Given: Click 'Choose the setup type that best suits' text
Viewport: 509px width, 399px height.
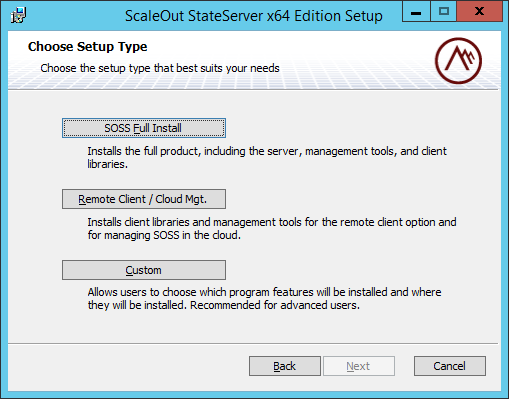Looking at the screenshot, I should pos(160,68).
